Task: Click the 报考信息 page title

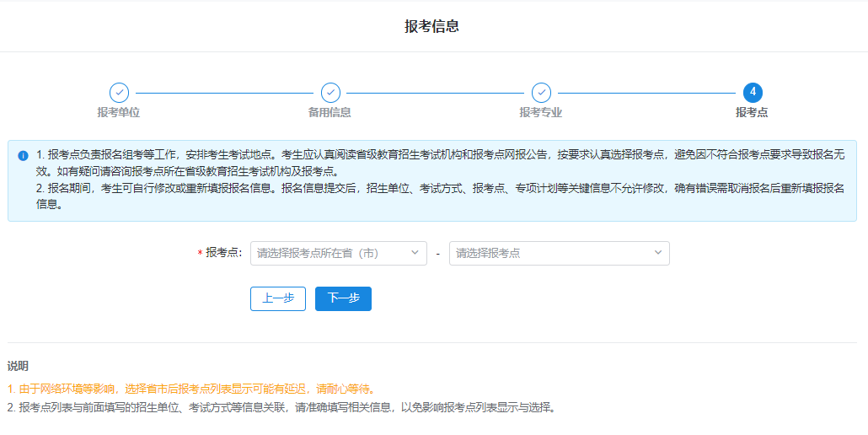Action: point(431,26)
